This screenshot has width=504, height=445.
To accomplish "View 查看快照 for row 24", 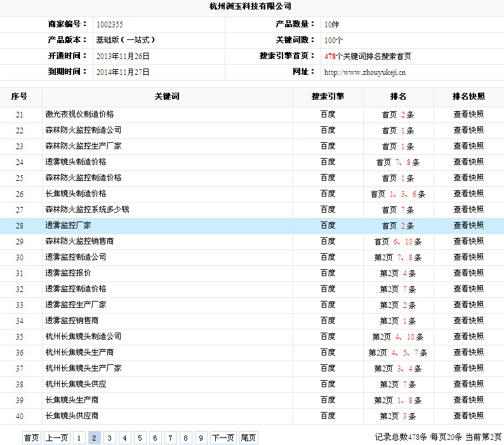I will tap(468, 162).
